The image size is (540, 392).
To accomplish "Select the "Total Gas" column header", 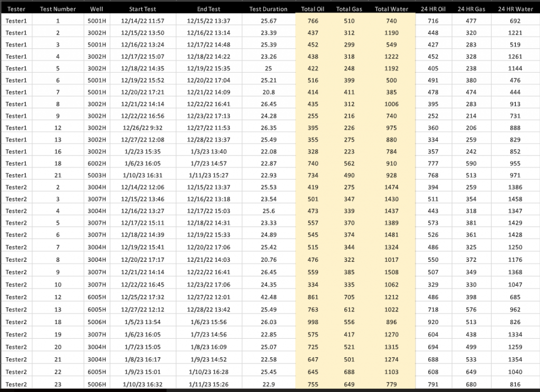I will click(x=349, y=9).
